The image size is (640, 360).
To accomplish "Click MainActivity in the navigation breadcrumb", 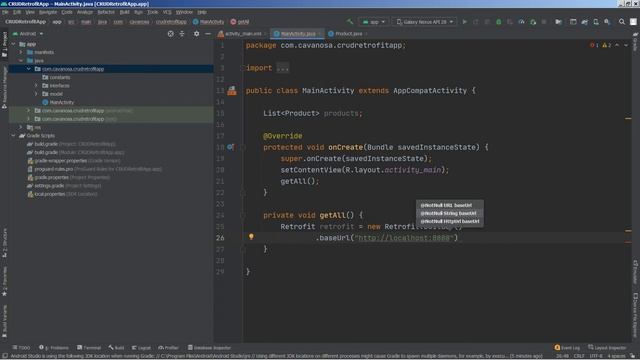I will tap(209, 22).
